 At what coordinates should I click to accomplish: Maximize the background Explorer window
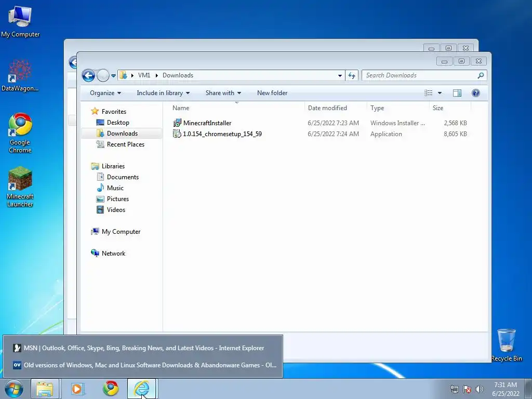tap(448, 48)
